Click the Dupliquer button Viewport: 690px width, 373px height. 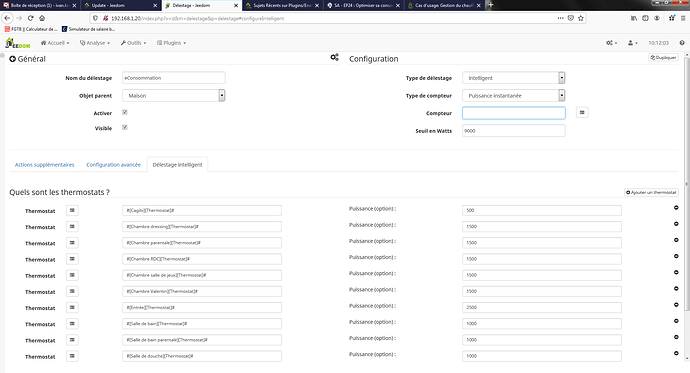[x=663, y=58]
